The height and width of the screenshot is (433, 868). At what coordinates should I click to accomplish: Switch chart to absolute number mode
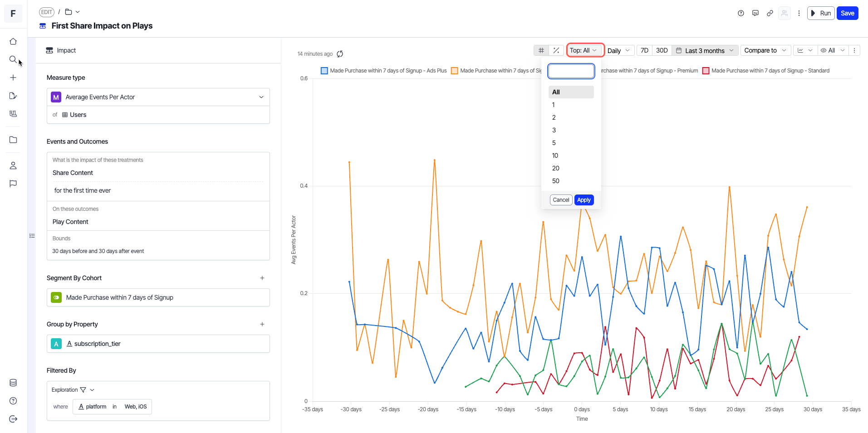[541, 50]
